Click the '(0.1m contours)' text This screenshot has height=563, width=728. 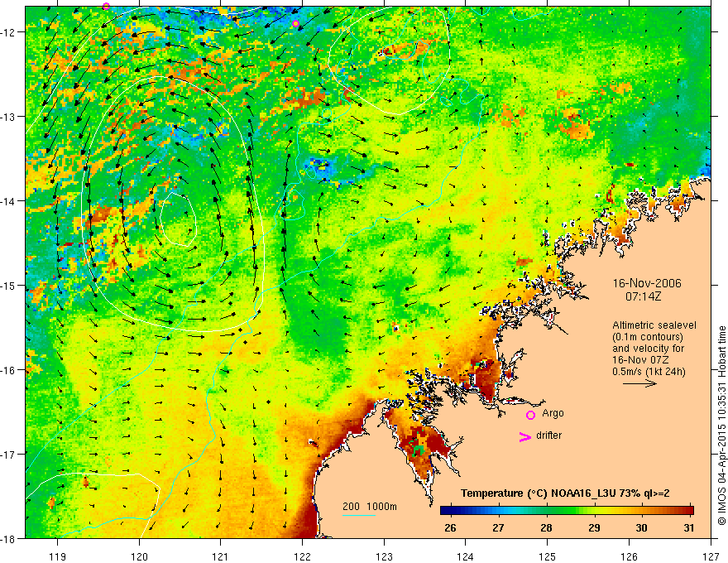point(648,337)
